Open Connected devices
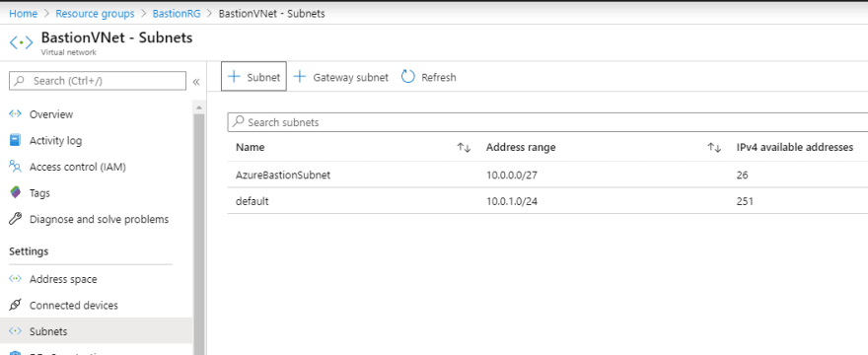868x355 pixels. [x=74, y=305]
